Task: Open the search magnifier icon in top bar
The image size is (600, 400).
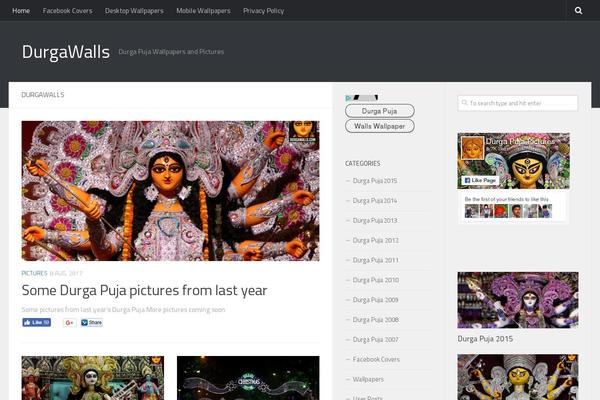Action: point(578,11)
